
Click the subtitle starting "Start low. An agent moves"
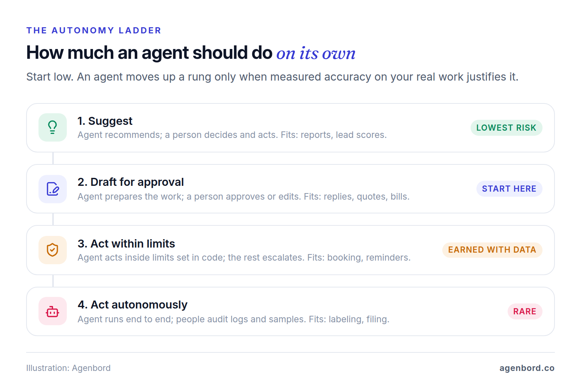(x=272, y=77)
